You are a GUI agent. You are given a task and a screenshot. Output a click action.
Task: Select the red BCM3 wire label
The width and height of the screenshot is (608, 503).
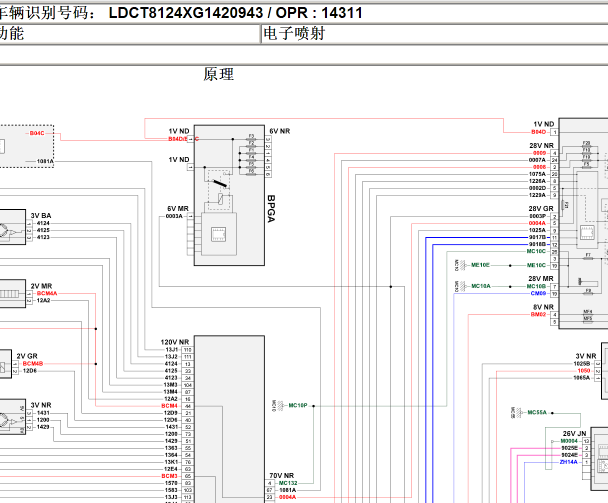tap(170, 475)
